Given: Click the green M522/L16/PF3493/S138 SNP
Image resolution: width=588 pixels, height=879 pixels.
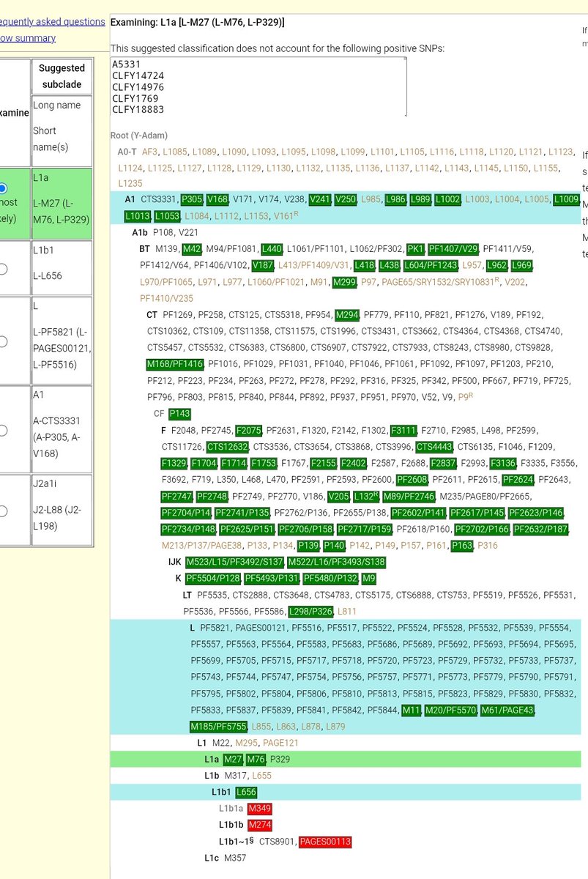Looking at the screenshot, I should tap(336, 562).
